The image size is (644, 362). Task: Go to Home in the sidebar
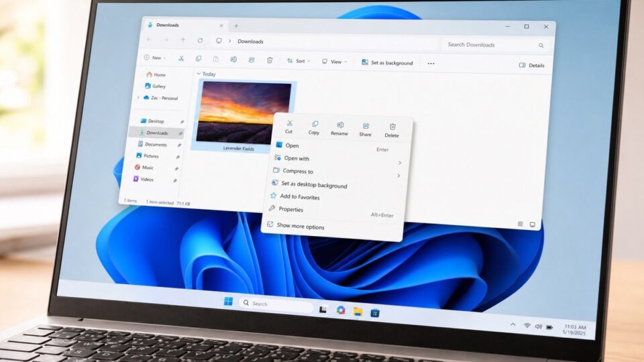(x=156, y=74)
